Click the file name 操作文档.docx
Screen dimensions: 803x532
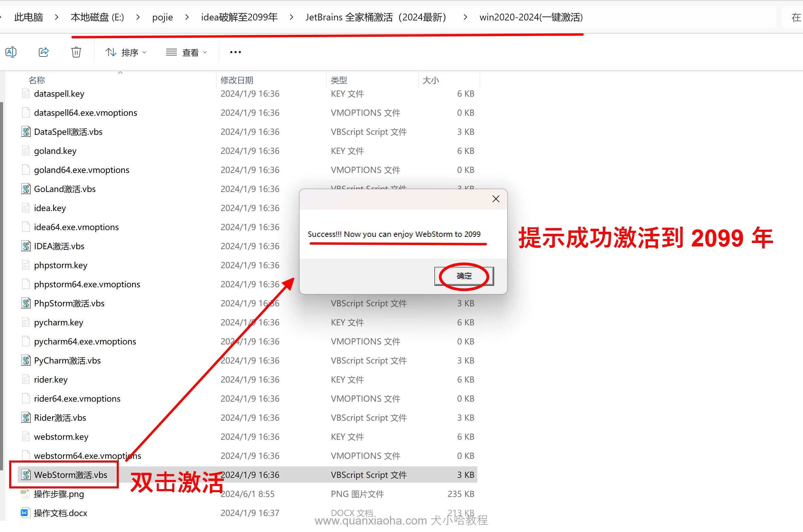coord(61,513)
